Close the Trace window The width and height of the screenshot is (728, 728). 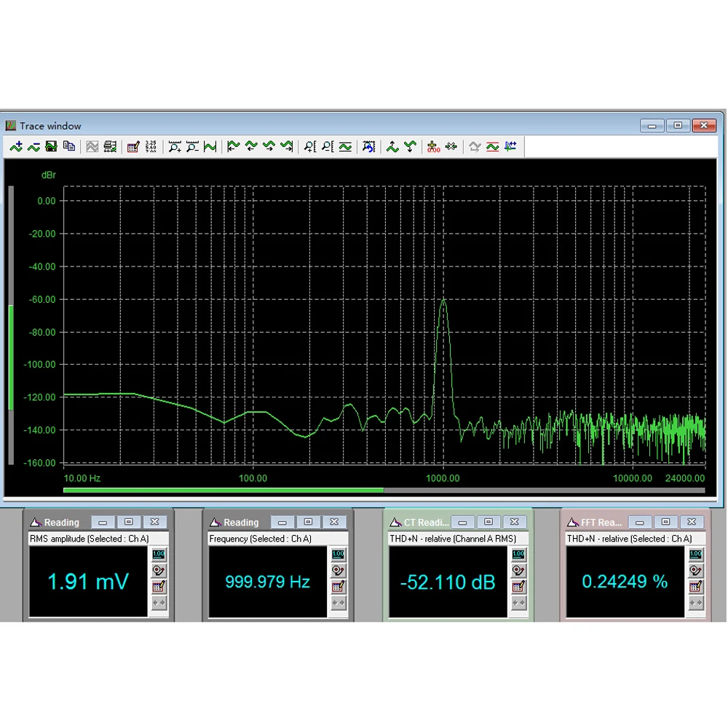point(704,125)
